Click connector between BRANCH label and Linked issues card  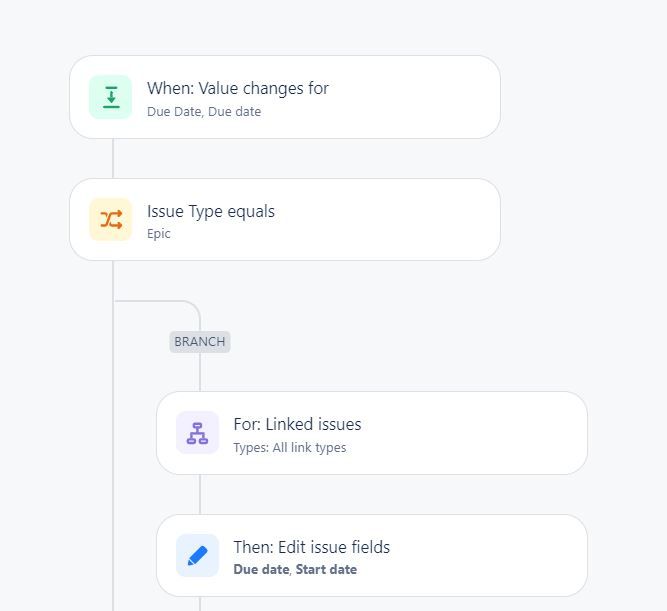tap(200, 372)
